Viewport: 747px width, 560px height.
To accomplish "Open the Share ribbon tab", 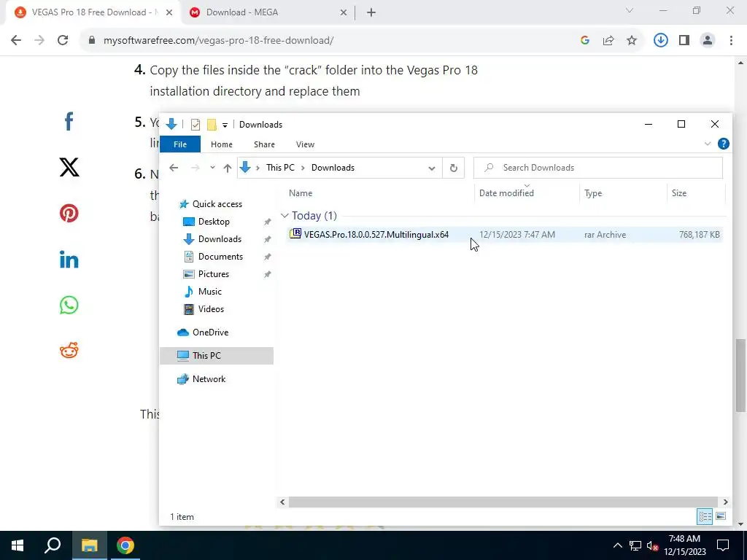I will (x=264, y=144).
